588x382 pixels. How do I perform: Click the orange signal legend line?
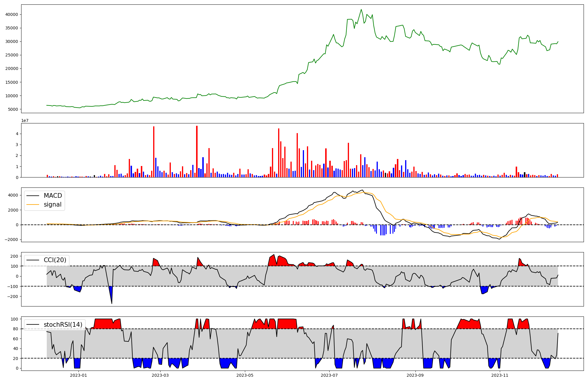pyautogui.click(x=33, y=205)
